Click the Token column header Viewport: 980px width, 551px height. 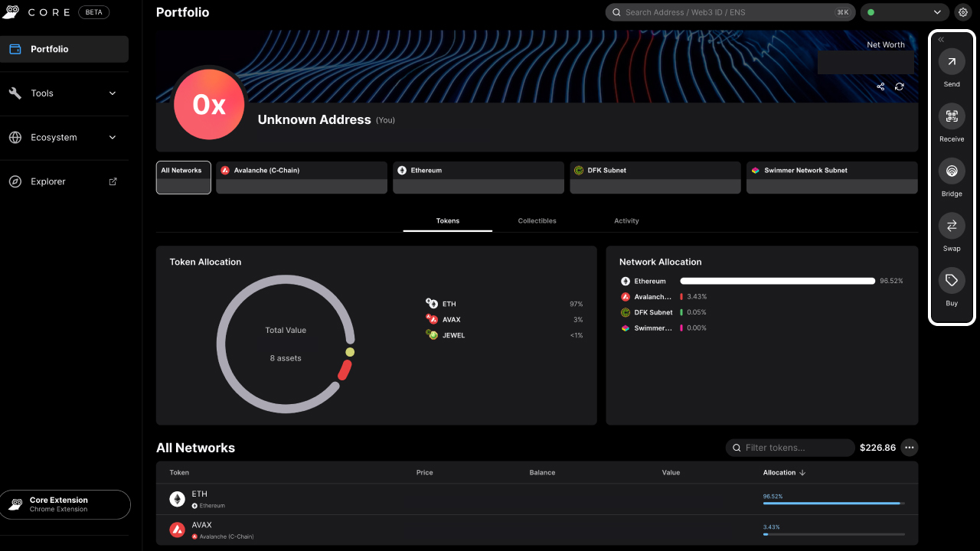pyautogui.click(x=179, y=473)
